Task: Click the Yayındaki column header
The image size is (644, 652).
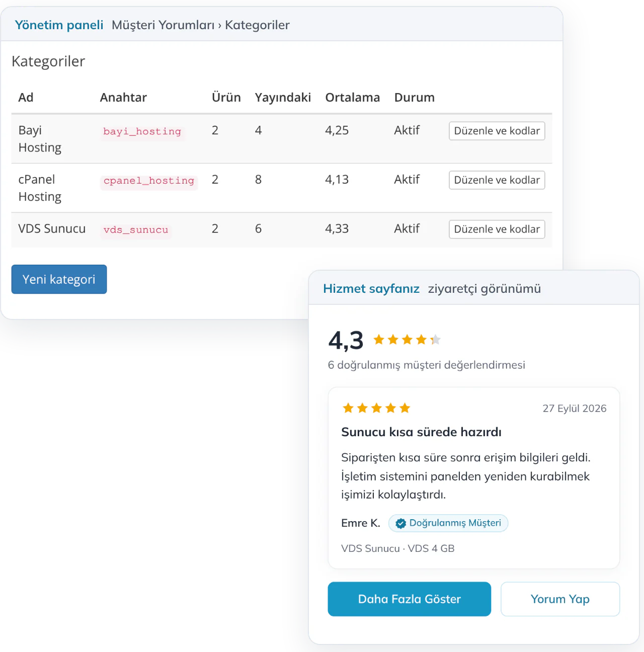Action: pos(283,98)
